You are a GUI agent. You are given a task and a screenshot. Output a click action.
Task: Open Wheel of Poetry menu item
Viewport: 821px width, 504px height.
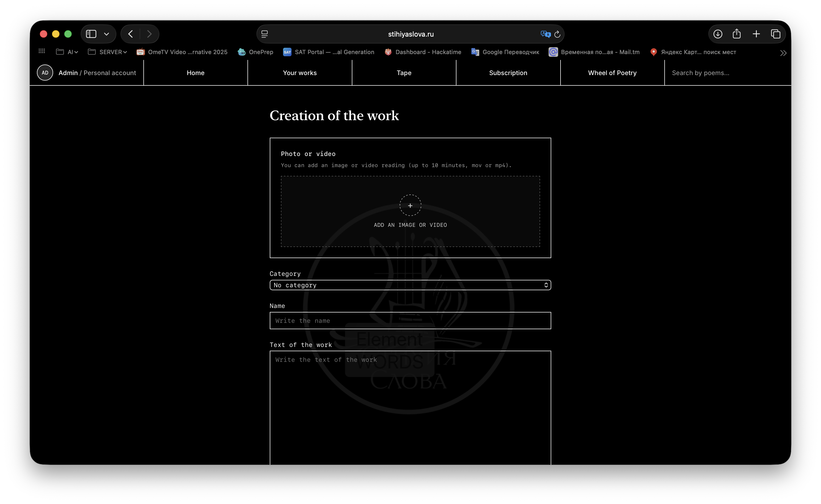point(612,73)
